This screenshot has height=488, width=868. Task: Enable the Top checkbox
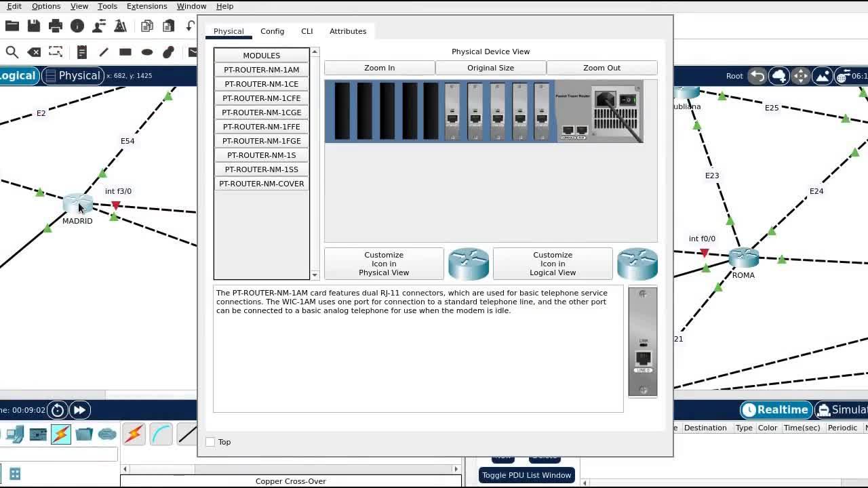click(x=210, y=442)
